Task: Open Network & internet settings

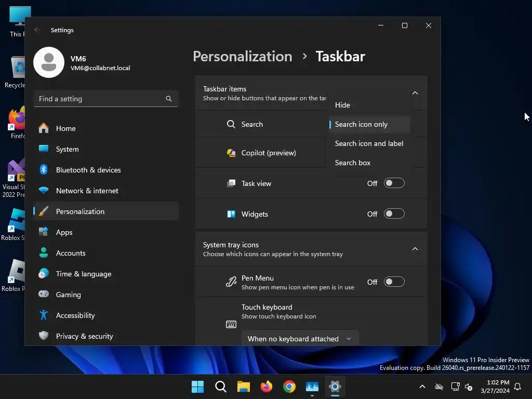Action: pyautogui.click(x=106, y=191)
